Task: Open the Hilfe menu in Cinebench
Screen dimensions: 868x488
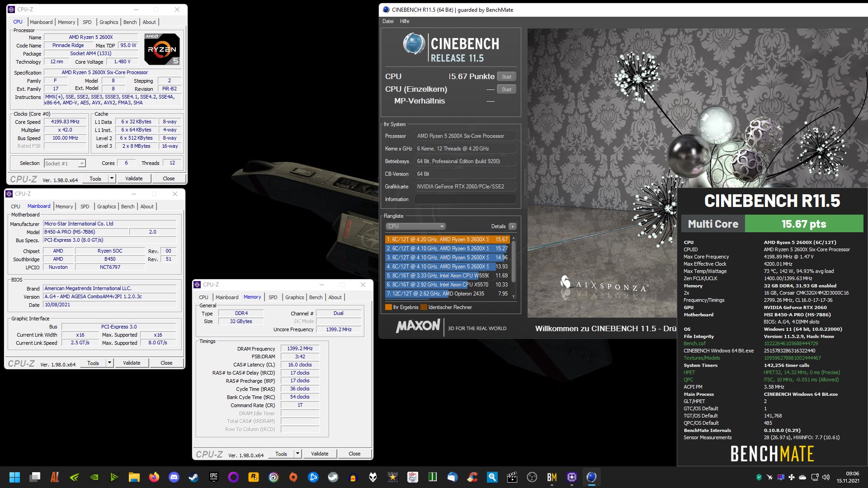Action: [x=405, y=21]
